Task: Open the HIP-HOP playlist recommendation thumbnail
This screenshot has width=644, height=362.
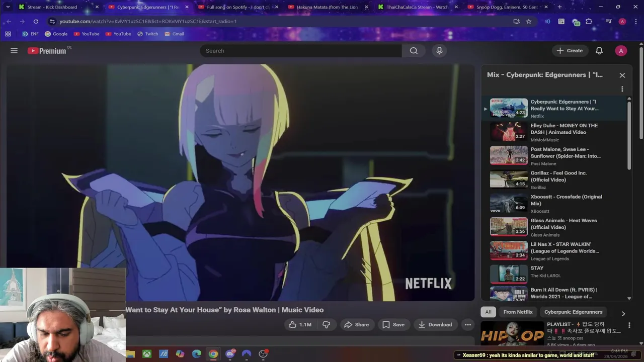Action: (x=512, y=334)
